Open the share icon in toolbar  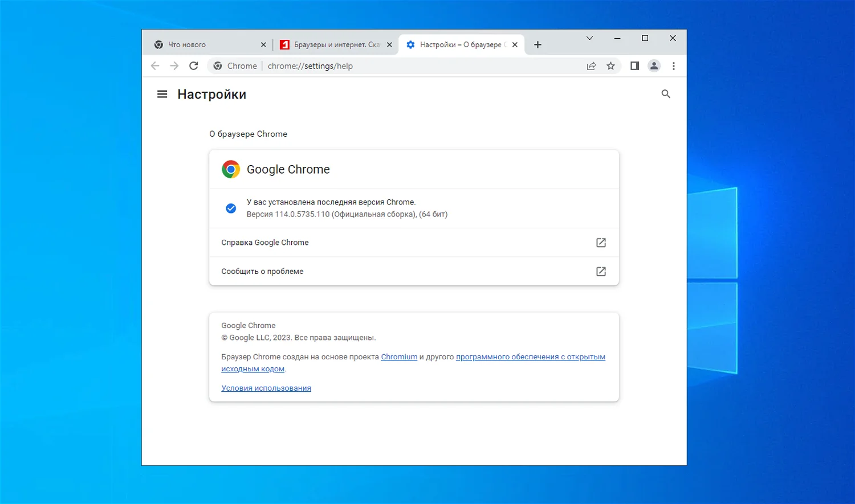(x=591, y=65)
